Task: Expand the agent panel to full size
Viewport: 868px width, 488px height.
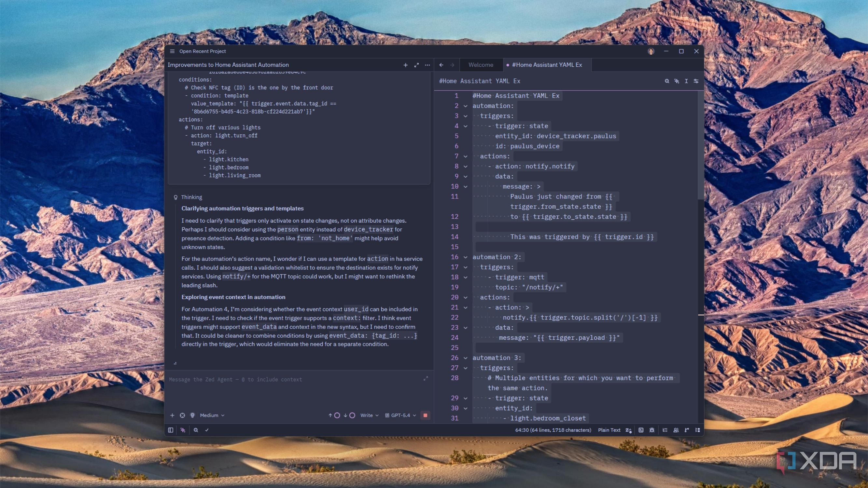Action: click(x=416, y=65)
